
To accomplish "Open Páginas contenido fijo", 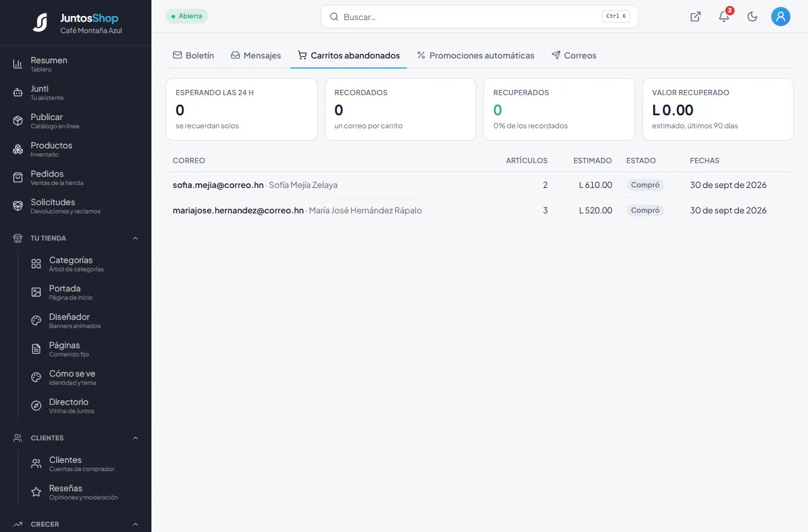I will click(x=85, y=349).
